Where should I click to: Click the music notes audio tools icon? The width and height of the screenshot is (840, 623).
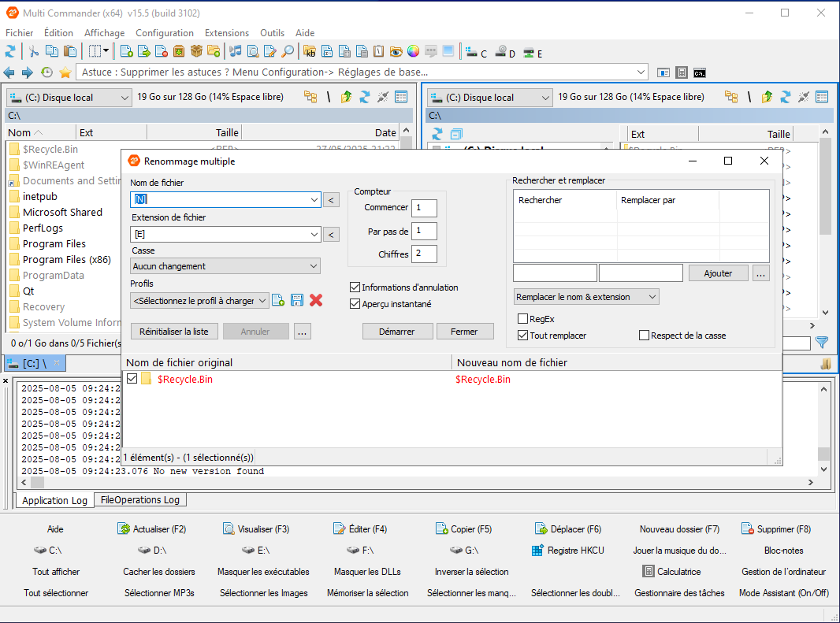(235, 52)
